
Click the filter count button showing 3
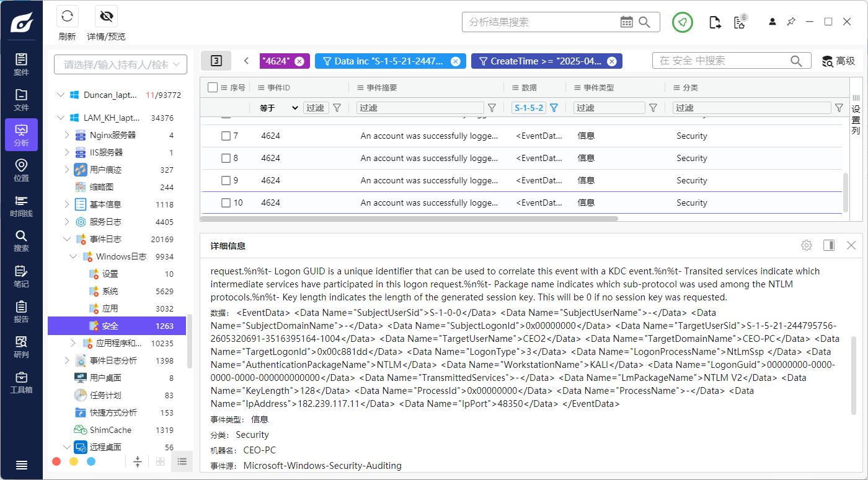click(x=216, y=61)
